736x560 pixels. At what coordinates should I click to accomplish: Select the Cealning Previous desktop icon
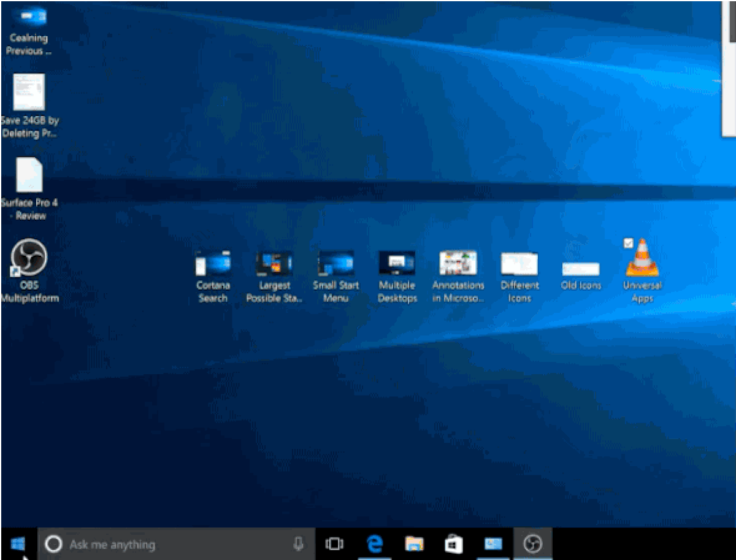point(29,31)
